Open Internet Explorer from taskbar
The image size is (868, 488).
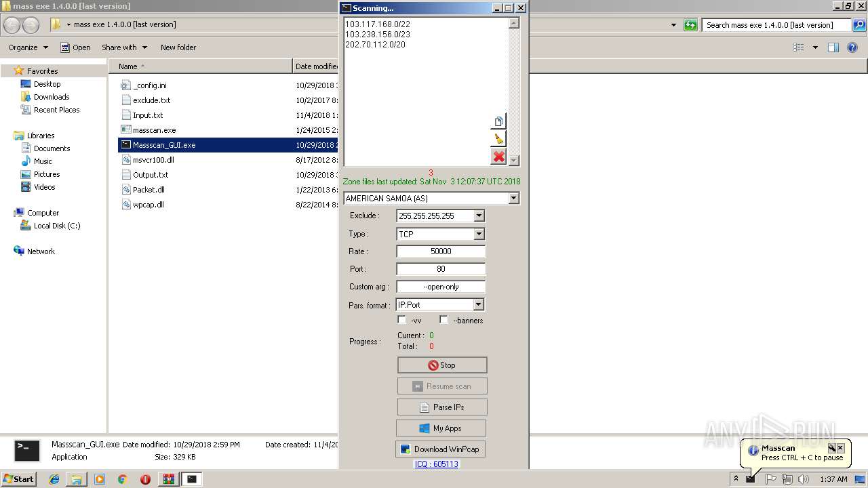pos(54,479)
